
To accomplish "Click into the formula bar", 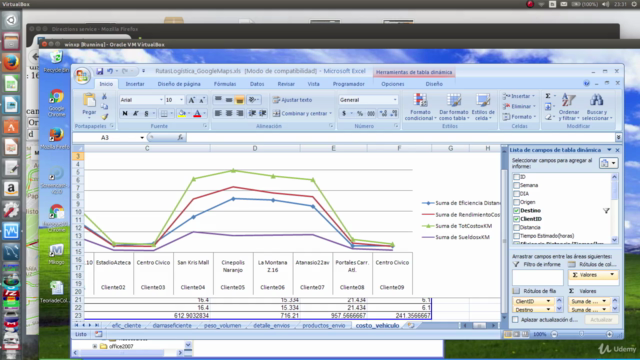I will (x=400, y=138).
